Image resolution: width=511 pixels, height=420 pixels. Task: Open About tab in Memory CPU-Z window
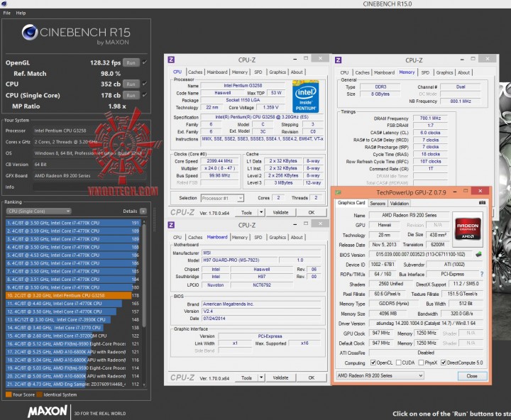[463, 72]
